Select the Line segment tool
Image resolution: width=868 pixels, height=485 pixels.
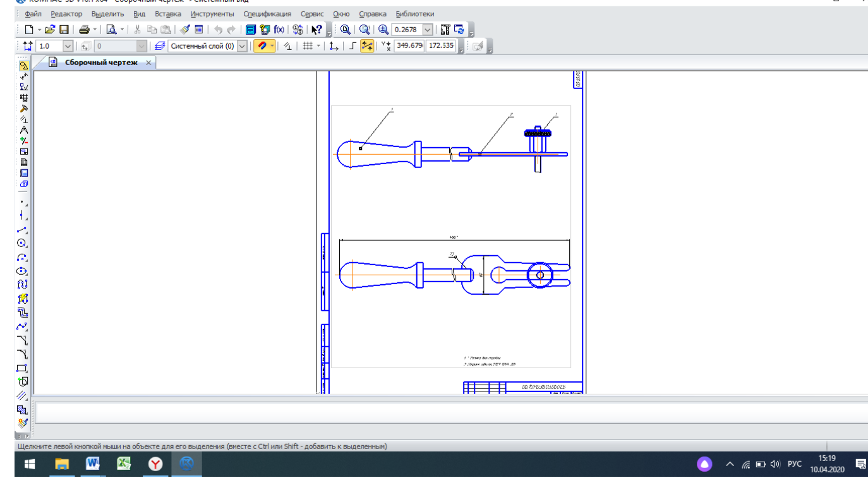click(22, 229)
